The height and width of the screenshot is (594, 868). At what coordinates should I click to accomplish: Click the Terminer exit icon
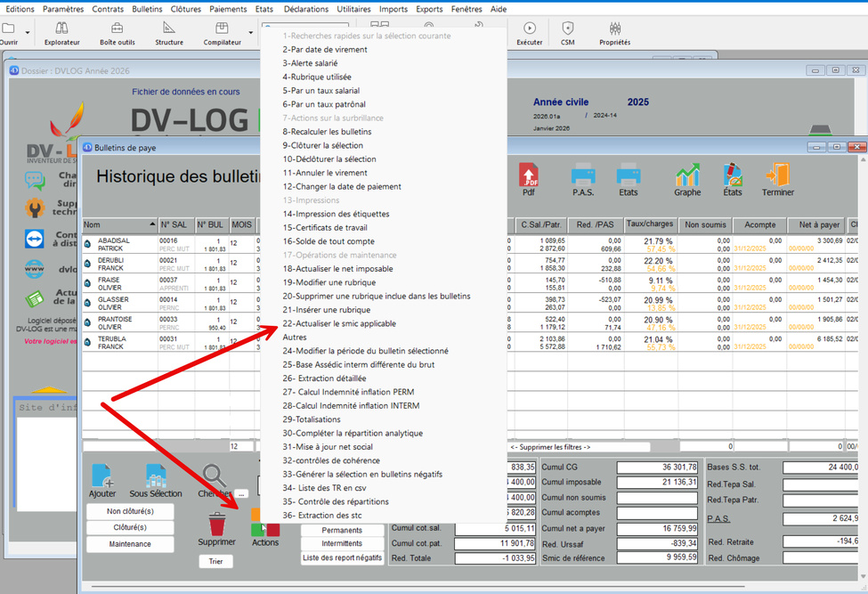coord(777,175)
